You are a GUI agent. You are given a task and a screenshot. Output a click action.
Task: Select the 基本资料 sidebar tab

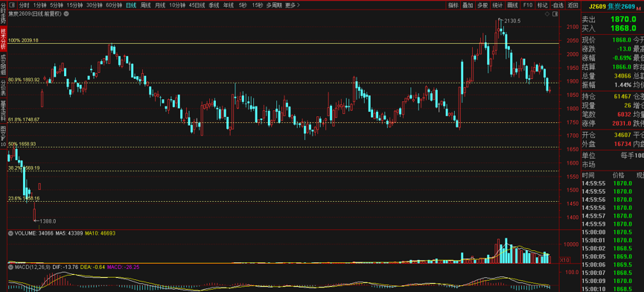coord(3,111)
